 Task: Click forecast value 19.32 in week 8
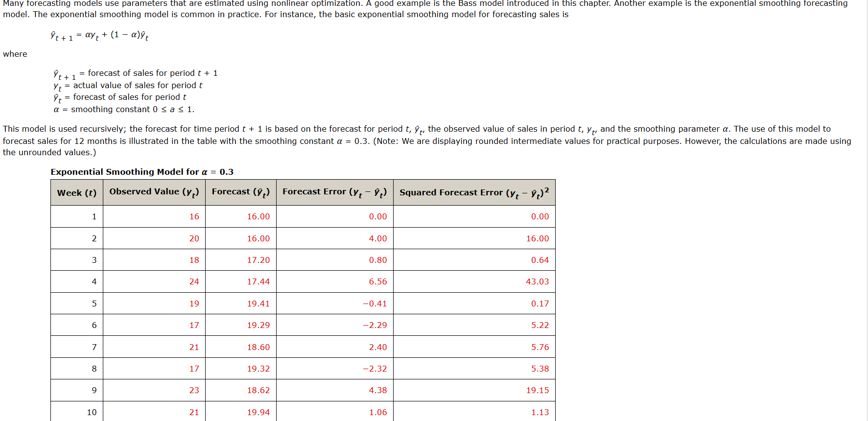click(258, 369)
